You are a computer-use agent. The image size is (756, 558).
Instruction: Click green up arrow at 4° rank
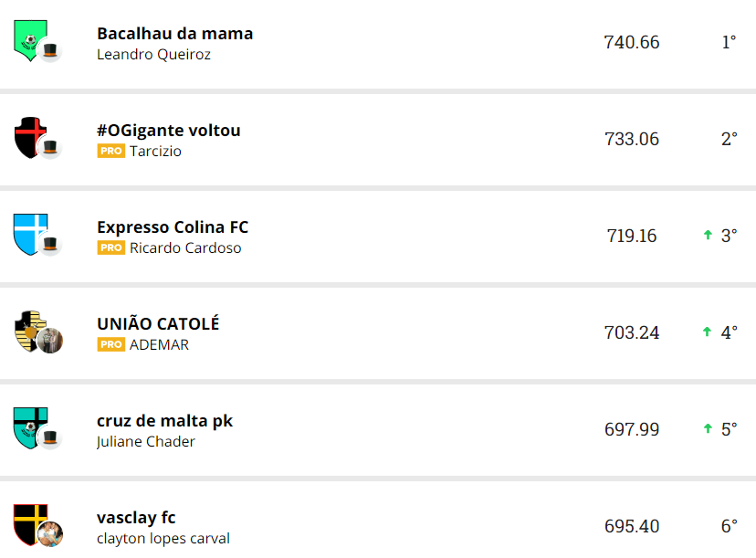pyautogui.click(x=708, y=332)
